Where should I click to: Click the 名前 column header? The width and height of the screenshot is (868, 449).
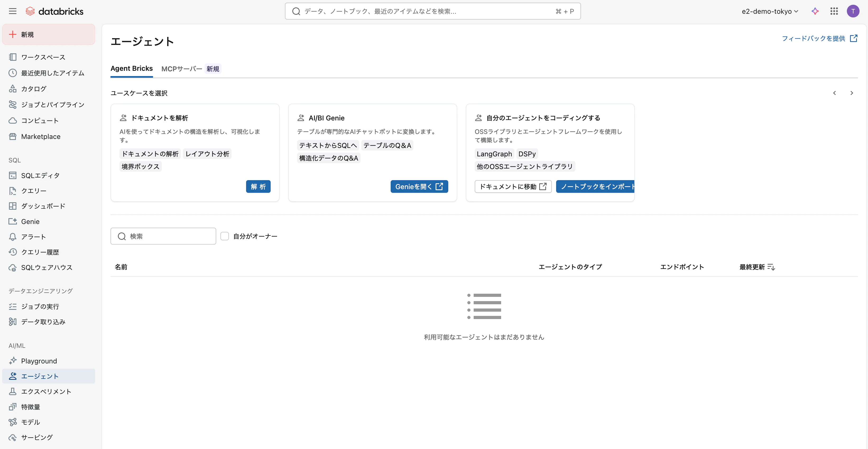(x=121, y=267)
